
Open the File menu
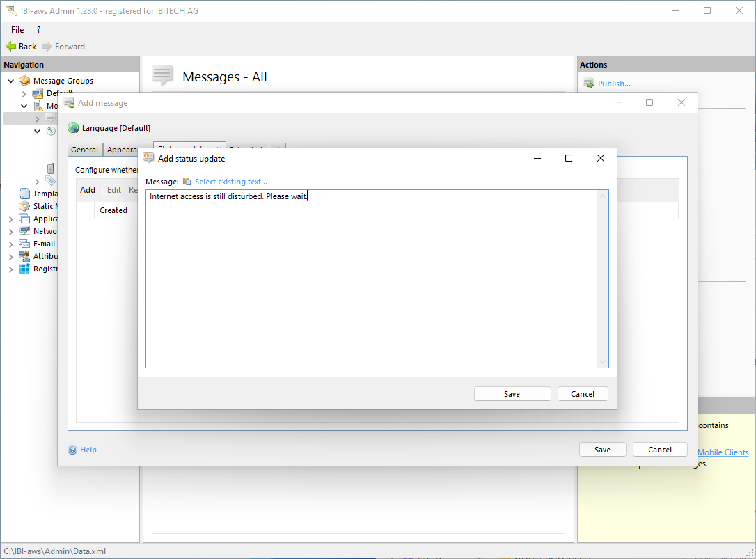click(17, 30)
